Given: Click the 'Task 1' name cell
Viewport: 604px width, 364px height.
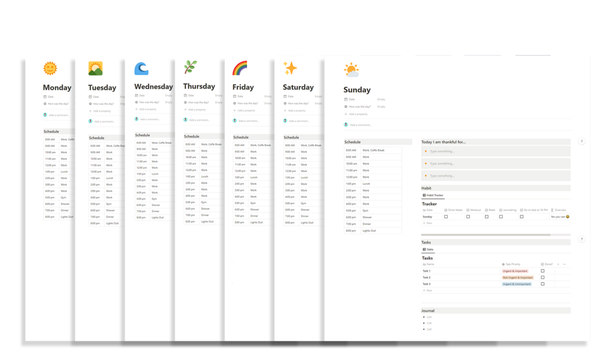Looking at the screenshot, I should click(427, 271).
